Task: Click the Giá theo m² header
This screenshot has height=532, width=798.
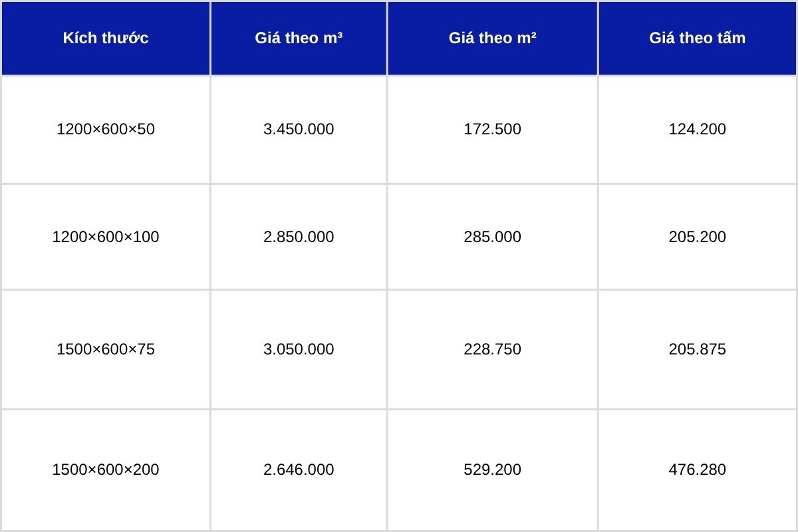Action: (493, 38)
